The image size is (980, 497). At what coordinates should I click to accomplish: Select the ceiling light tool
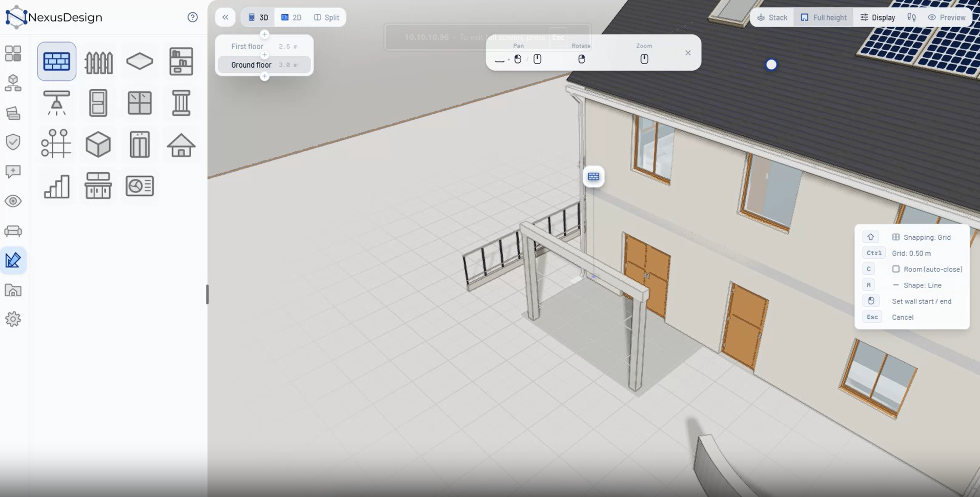pyautogui.click(x=56, y=103)
